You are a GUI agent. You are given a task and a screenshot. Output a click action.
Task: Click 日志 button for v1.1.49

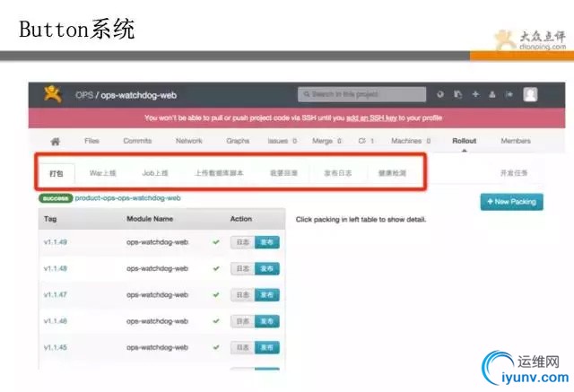tap(243, 242)
